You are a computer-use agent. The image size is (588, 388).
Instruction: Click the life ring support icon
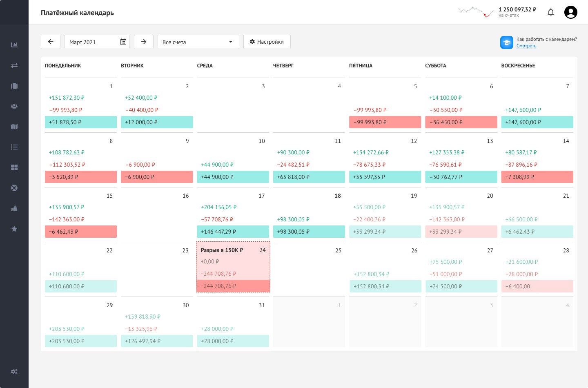click(x=14, y=188)
